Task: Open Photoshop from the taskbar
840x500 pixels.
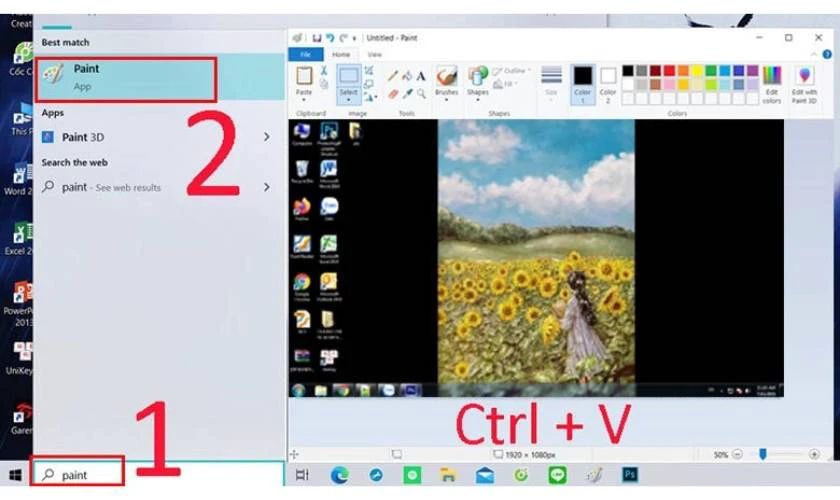Action: [x=629, y=475]
